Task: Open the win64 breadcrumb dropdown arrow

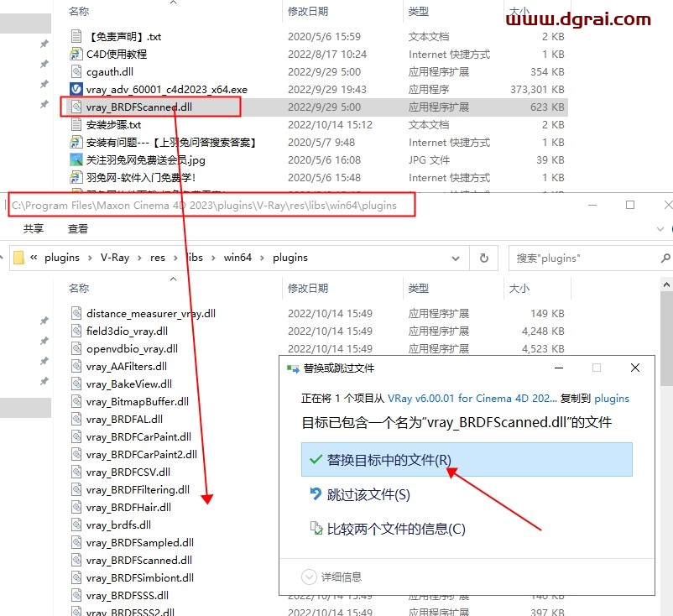Action: pyautogui.click(x=261, y=258)
